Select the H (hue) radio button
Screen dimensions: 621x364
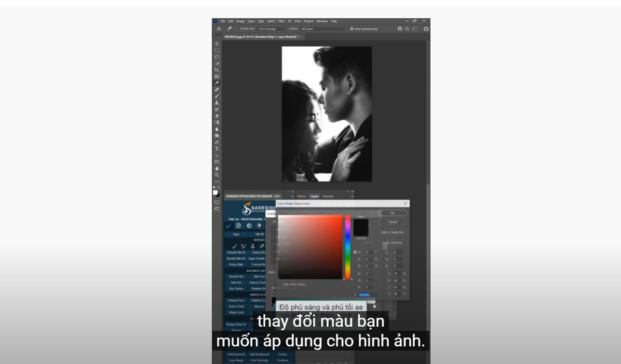355,253
